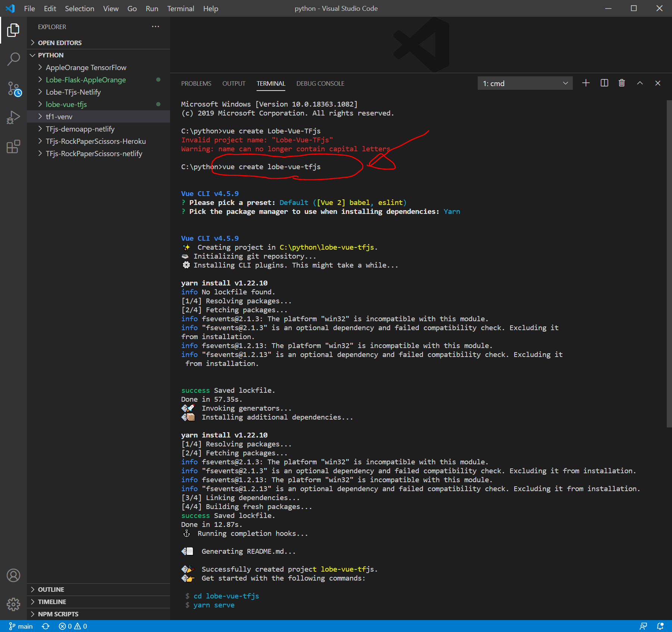Open errors and warnings count in status bar
Viewport: 672px width, 632px height.
[x=73, y=626]
